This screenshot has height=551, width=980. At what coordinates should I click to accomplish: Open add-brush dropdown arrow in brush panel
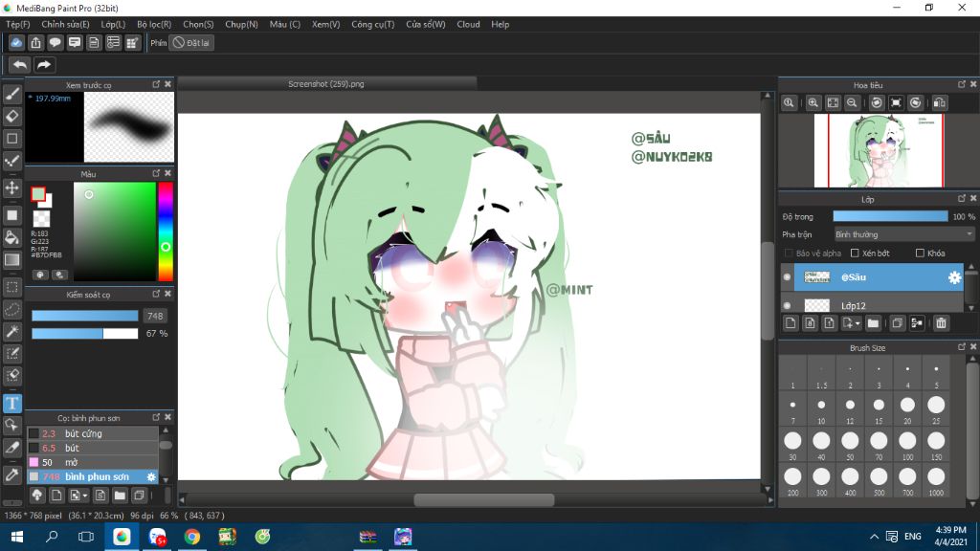pos(84,496)
